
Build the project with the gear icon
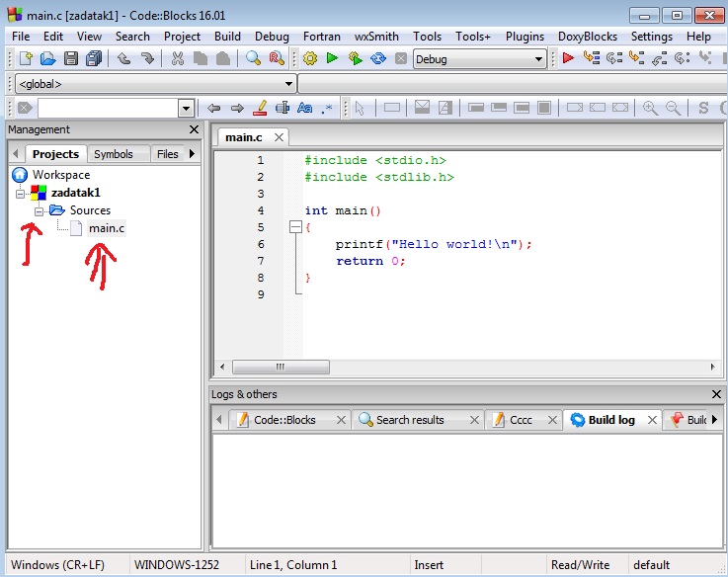(x=310, y=58)
